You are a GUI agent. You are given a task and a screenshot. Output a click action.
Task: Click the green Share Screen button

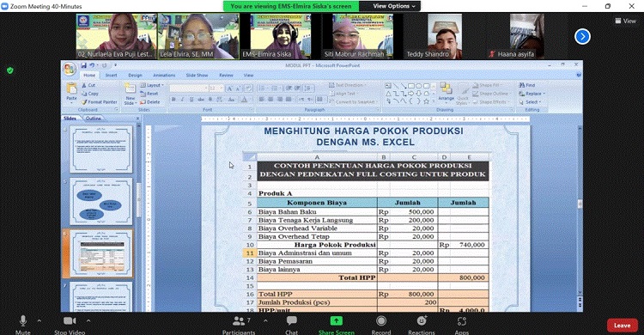point(337,325)
